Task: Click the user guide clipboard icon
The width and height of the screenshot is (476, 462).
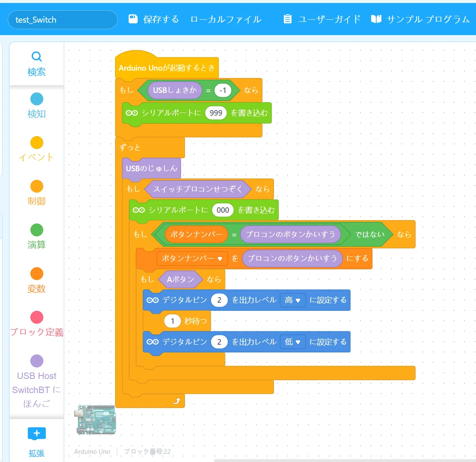Action: click(x=288, y=19)
